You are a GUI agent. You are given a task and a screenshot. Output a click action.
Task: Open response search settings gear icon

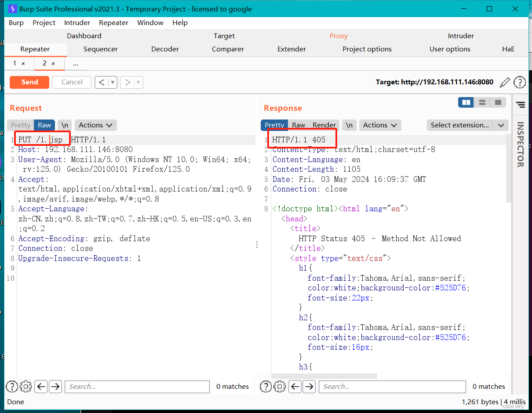coord(280,387)
